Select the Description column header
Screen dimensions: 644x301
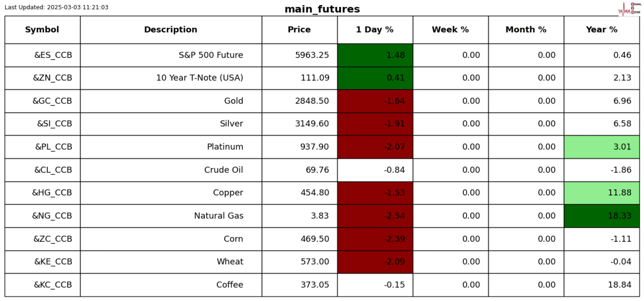coord(170,30)
